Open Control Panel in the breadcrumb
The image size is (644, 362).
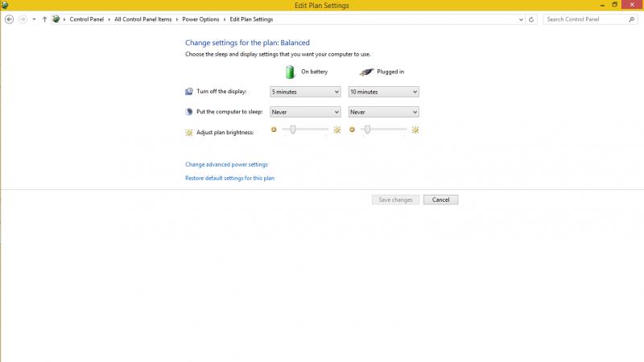pyautogui.click(x=86, y=19)
